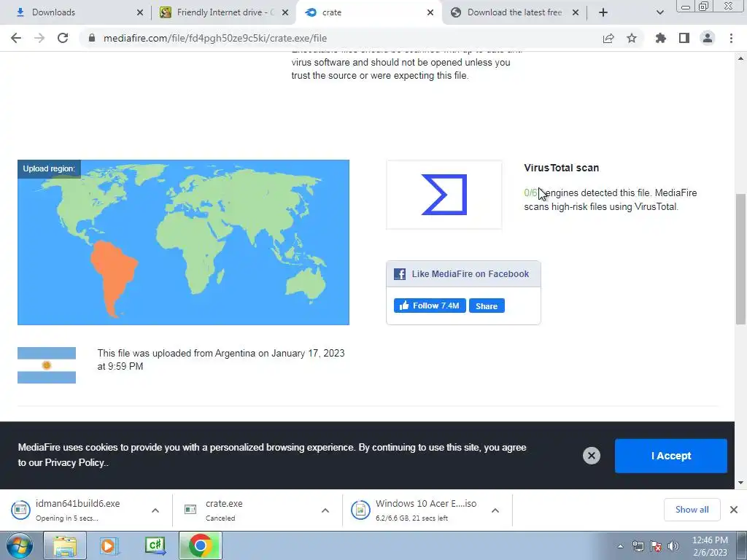This screenshot has width=747, height=560.
Task: Go back to the previous page
Action: 16,38
